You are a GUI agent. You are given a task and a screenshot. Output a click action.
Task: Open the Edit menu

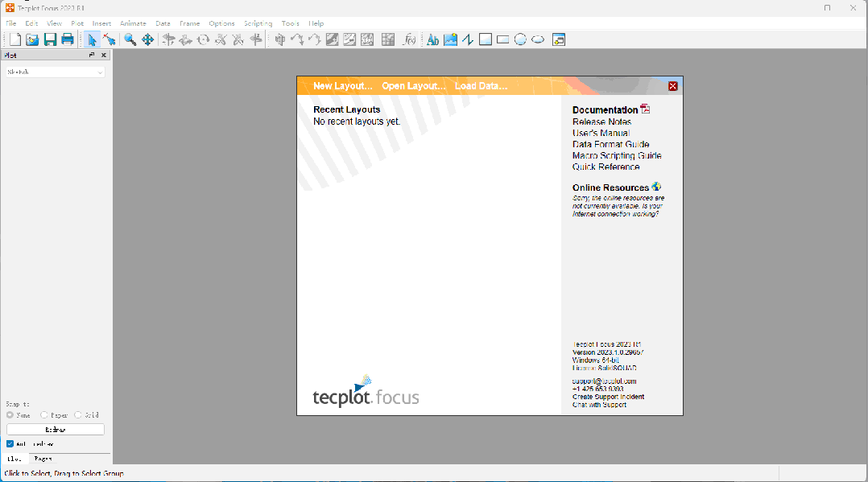click(31, 23)
